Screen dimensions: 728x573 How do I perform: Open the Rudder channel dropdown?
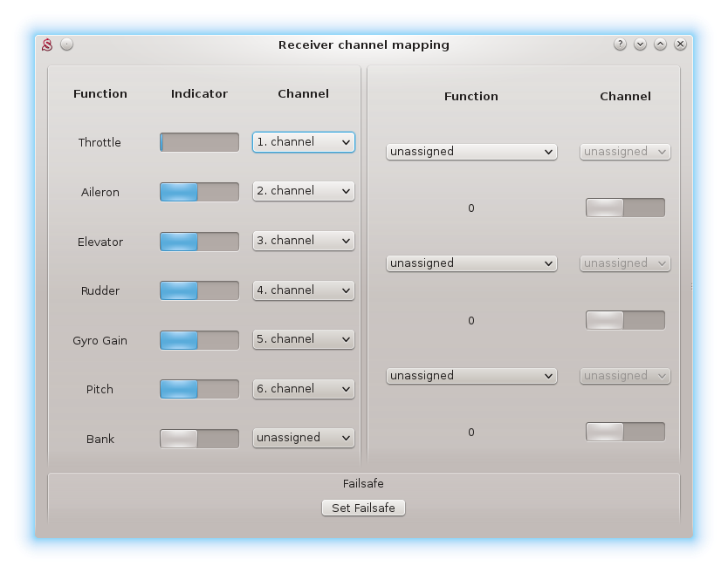303,290
